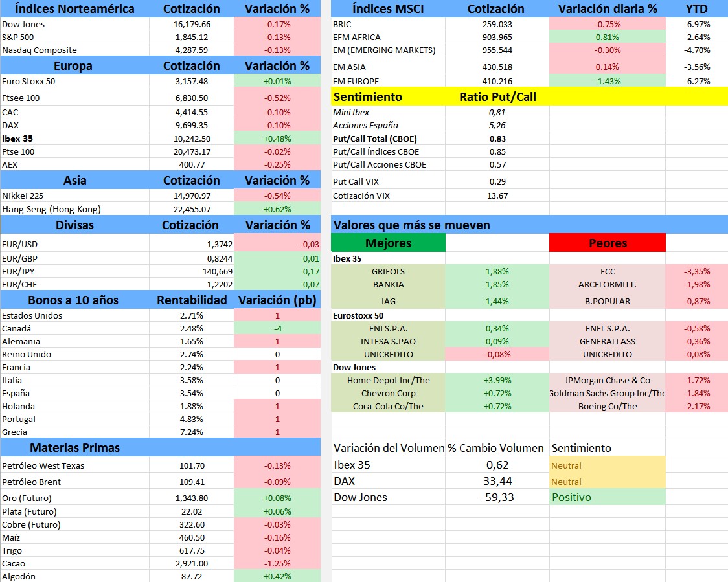Click Algodón price 87.72

tap(192, 576)
